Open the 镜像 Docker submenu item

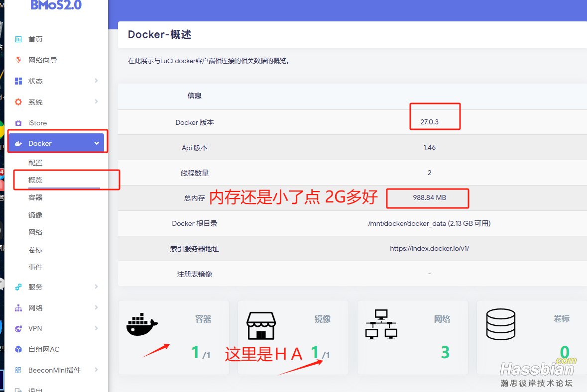tap(35, 215)
